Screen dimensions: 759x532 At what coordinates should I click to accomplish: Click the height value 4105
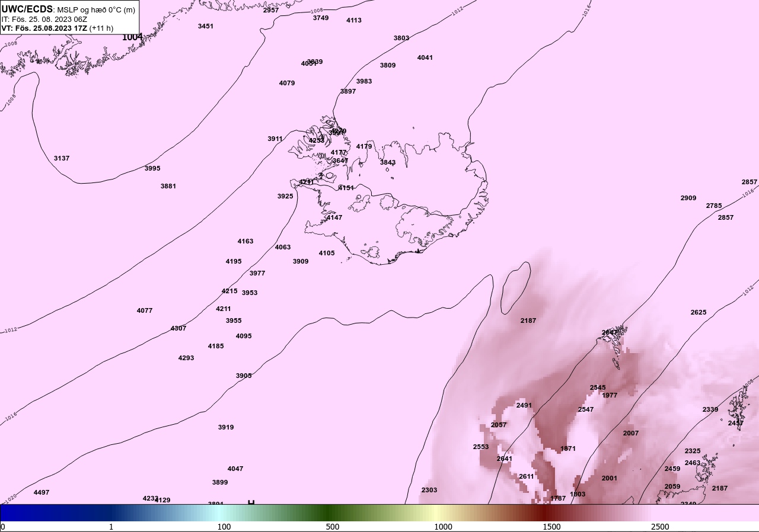(x=327, y=253)
